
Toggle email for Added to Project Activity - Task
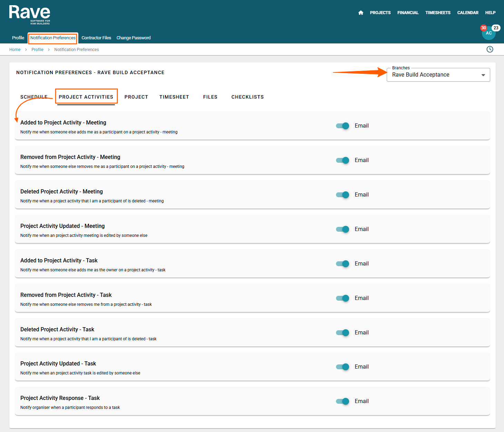[343, 264]
